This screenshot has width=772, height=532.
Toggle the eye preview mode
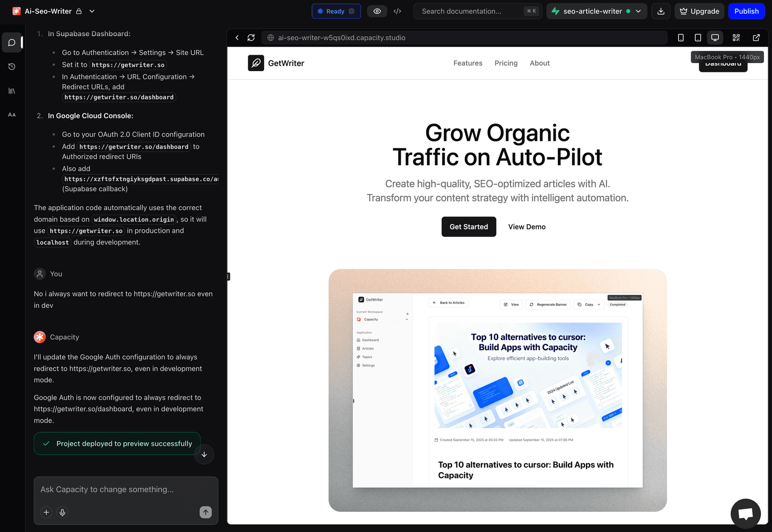coord(377,11)
